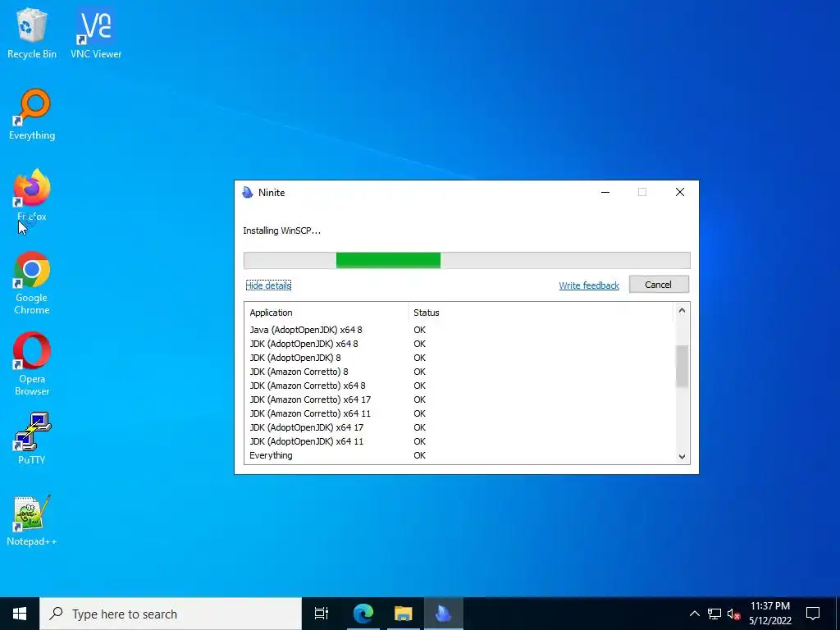This screenshot has height=630, width=840.
Task: Click the taskbar search box
Action: (171, 614)
